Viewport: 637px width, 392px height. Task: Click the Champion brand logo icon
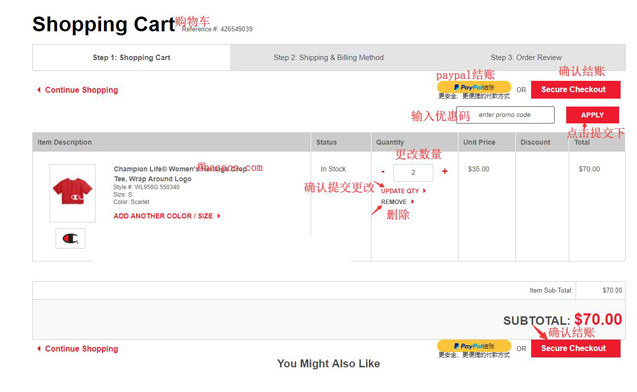[x=70, y=238]
